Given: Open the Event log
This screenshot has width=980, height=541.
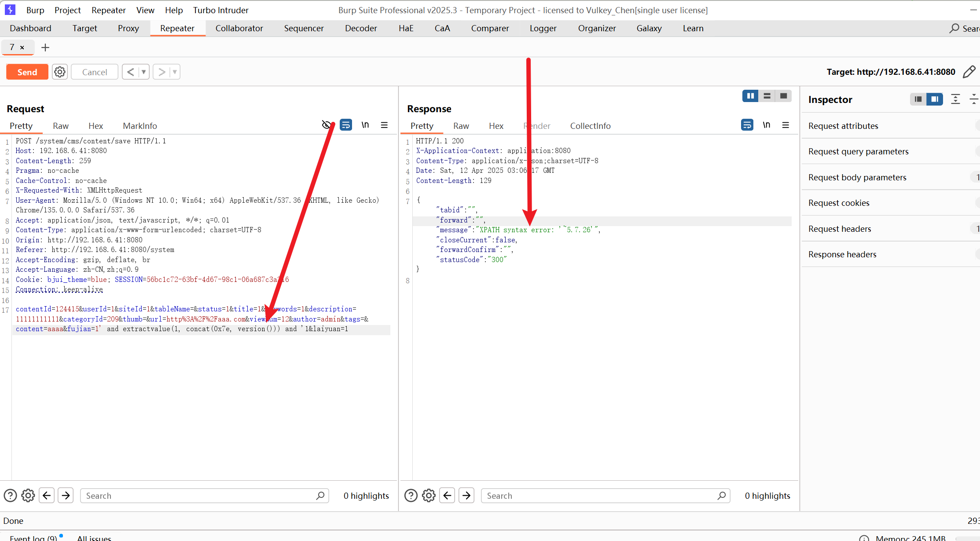Looking at the screenshot, I should [x=33, y=537].
